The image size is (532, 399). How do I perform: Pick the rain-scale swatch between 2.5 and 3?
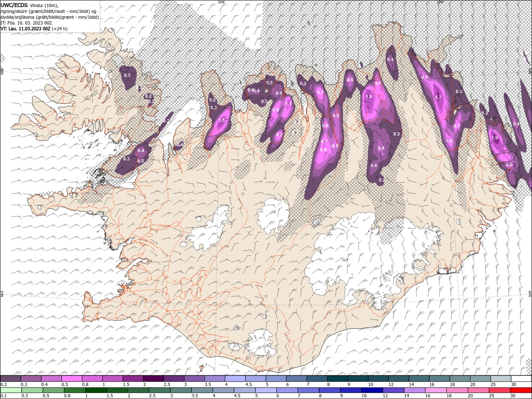(160, 390)
